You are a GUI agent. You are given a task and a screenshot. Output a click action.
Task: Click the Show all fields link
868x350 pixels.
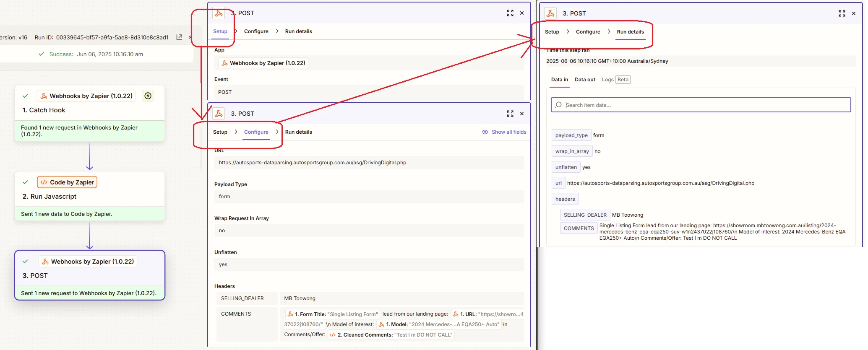[x=509, y=132]
